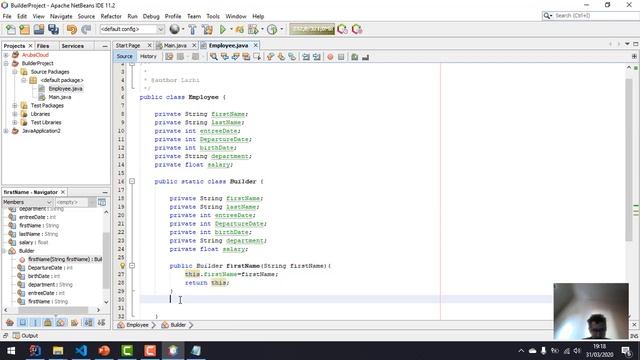Image resolution: width=640 pixels, height=360 pixels.
Task: Collapse the Builder class code fold
Action: [132, 181]
